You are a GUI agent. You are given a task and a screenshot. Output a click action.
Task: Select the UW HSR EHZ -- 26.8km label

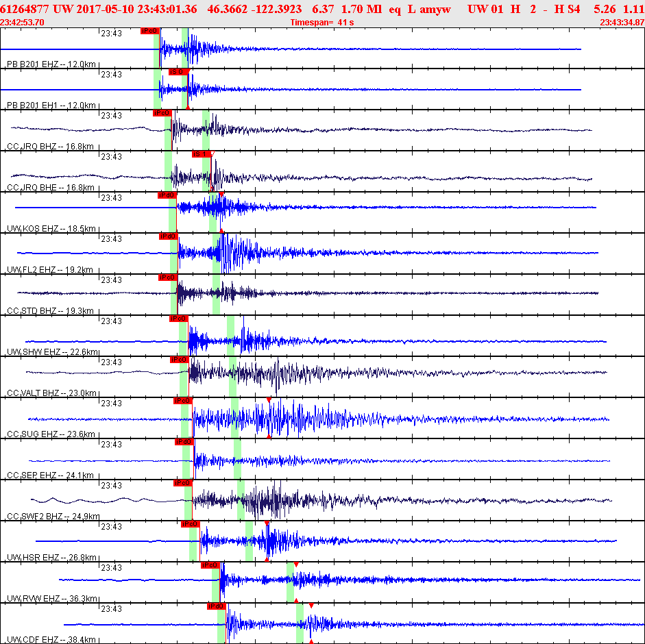tap(51, 558)
